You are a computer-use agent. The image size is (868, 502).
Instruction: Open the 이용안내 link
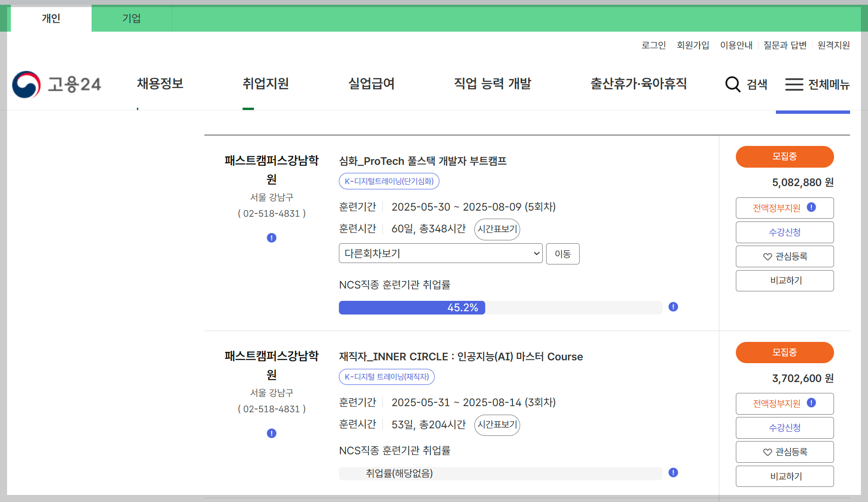(736, 45)
